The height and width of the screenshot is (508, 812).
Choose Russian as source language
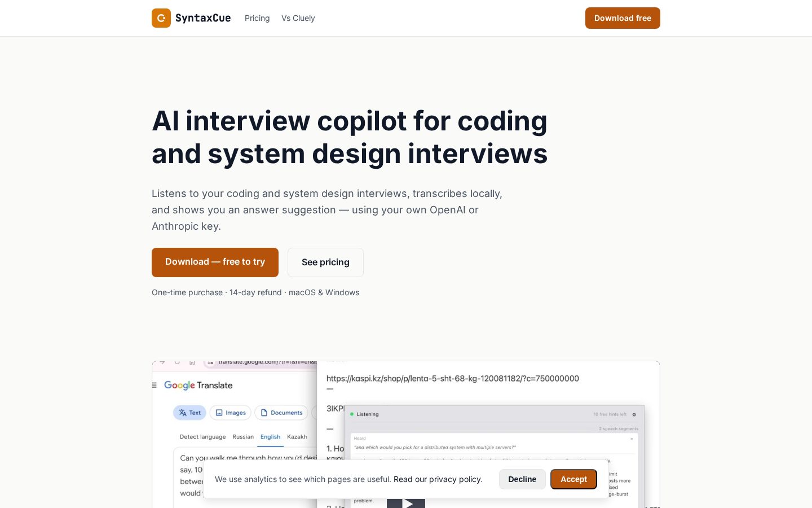243,437
